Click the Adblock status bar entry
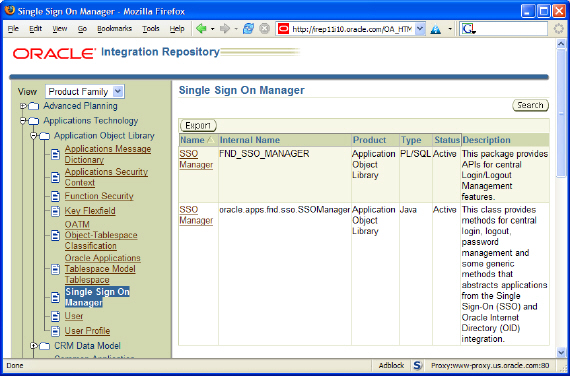This screenshot has width=570, height=376. tap(391, 365)
